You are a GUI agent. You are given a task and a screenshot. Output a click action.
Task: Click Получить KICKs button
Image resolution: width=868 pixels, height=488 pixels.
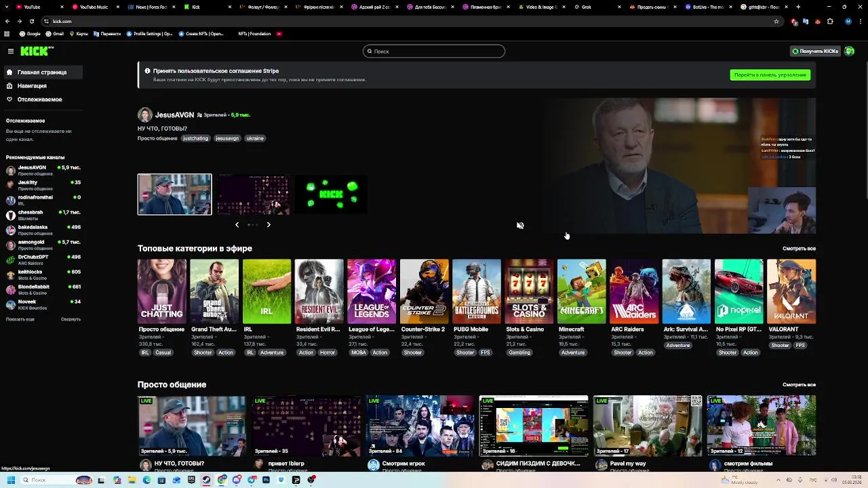pyautogui.click(x=815, y=51)
